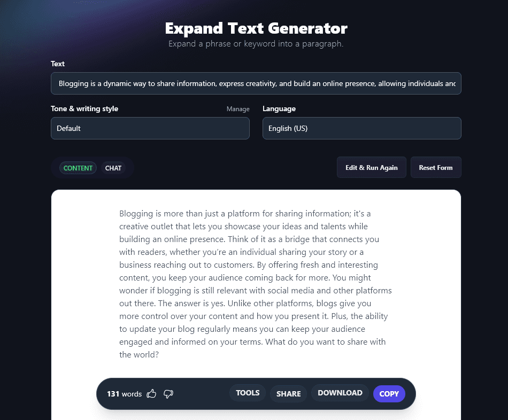Rate the output with thumbs down
Image resolution: width=508 pixels, height=420 pixels.
[168, 394]
